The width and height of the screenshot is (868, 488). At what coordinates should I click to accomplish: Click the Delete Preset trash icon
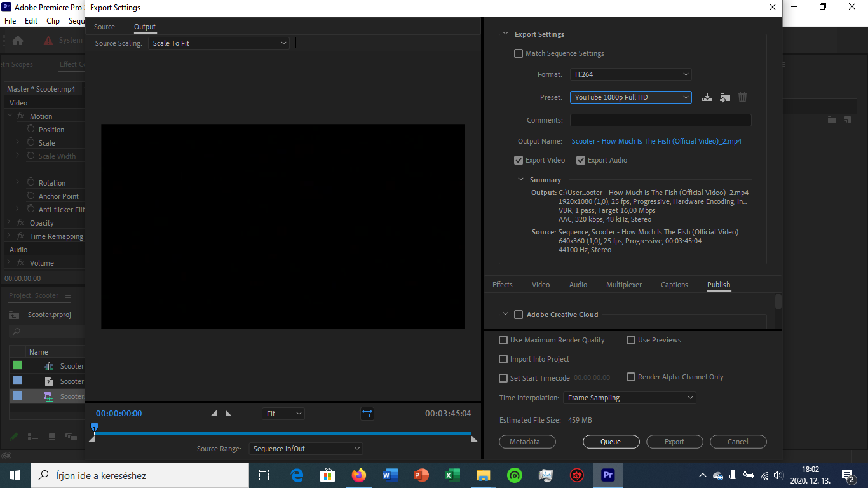(x=742, y=97)
